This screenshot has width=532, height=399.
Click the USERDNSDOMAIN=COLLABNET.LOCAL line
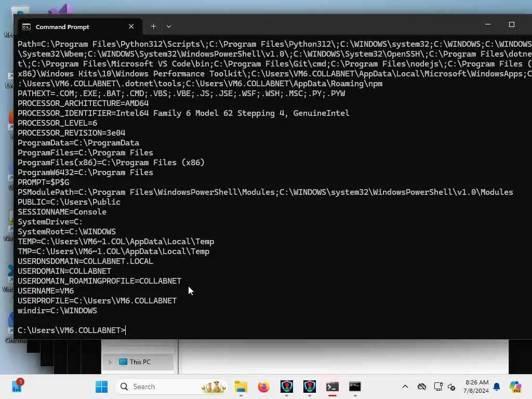[x=86, y=261]
